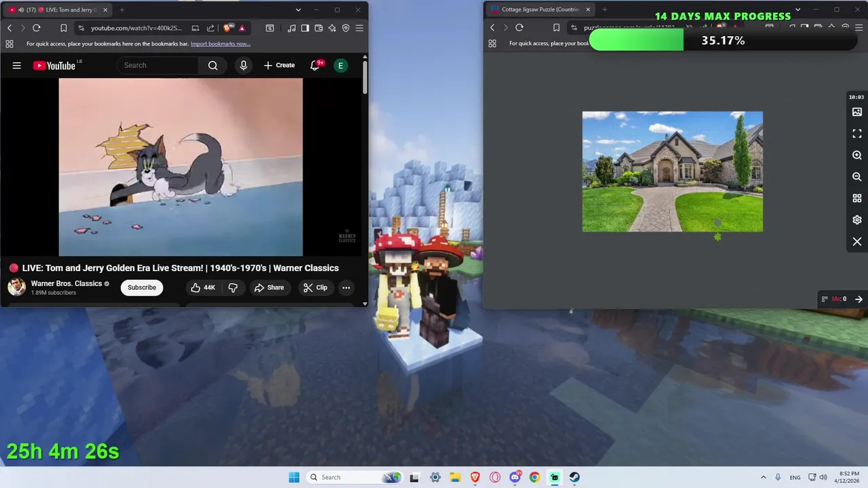Click the Warner Bros. Classics channel avatar
This screenshot has width=868, height=488.
point(17,287)
